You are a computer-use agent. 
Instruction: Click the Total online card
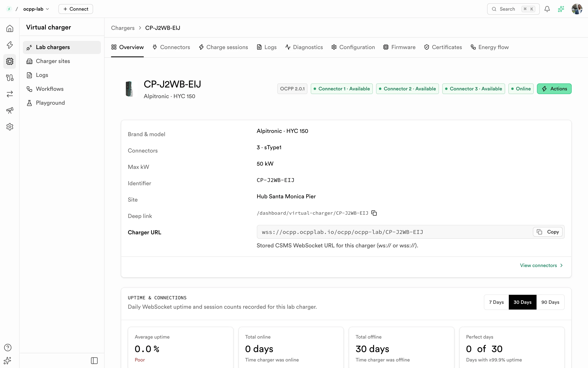(x=291, y=347)
